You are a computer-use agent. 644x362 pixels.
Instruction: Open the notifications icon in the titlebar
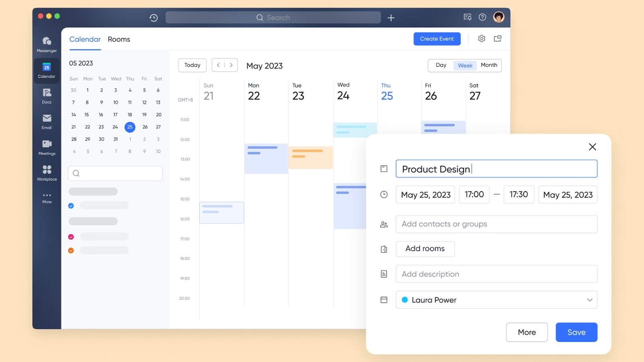click(467, 17)
